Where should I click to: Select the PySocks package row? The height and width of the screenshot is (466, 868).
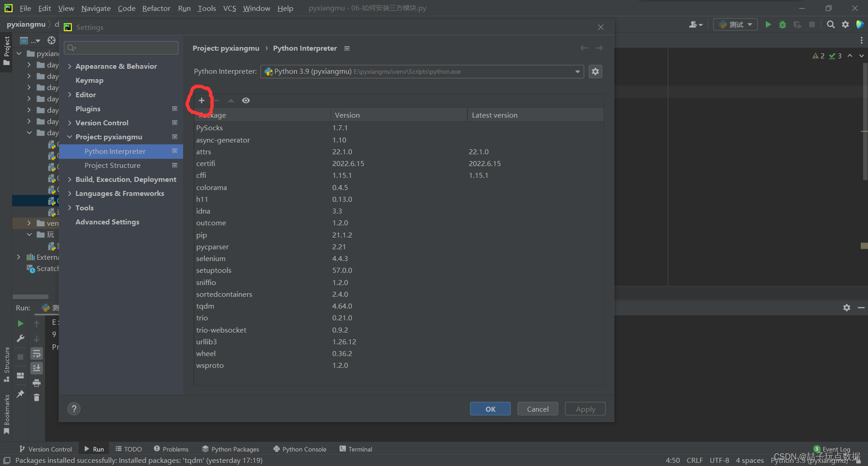(x=399, y=128)
